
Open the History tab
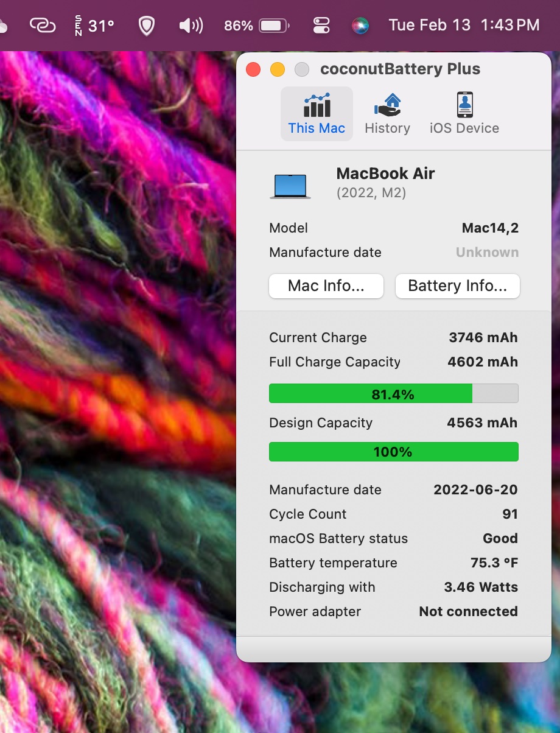(387, 114)
